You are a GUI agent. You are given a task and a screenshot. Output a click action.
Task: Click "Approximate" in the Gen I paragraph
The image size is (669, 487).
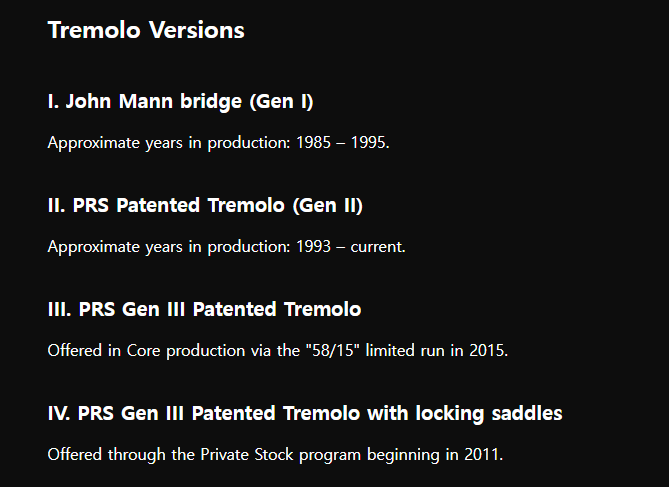93,143
